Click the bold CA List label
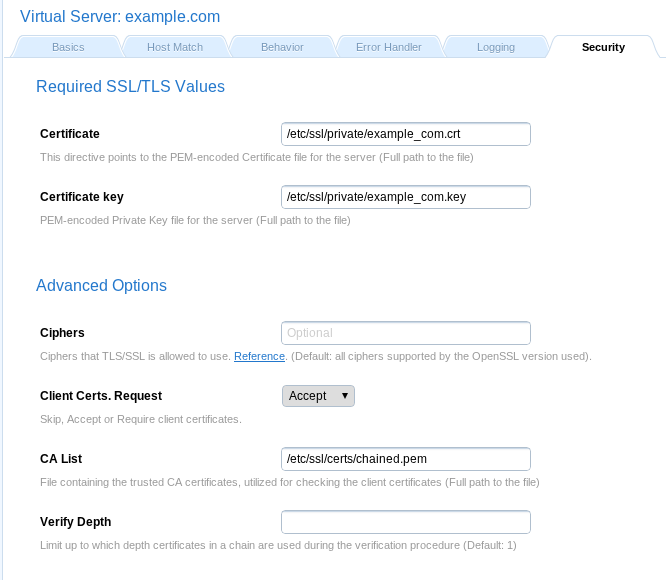 [61, 459]
